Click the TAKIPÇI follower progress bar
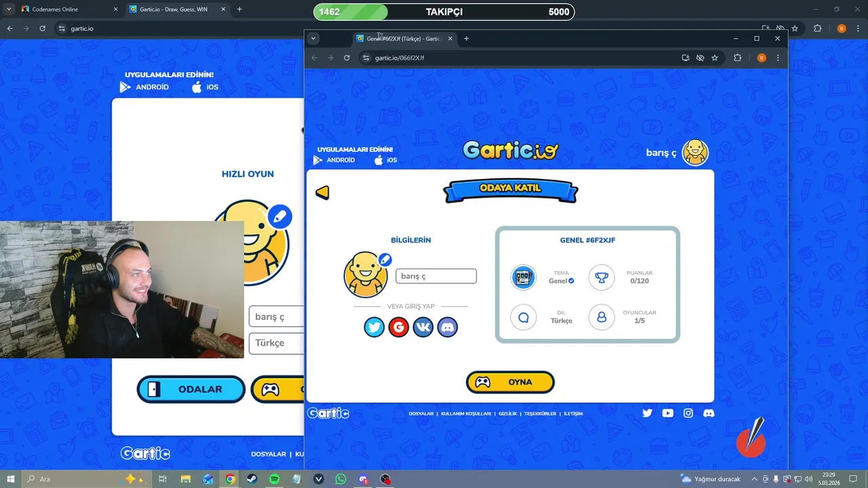Image resolution: width=868 pixels, height=488 pixels. pyautogui.click(x=444, y=12)
